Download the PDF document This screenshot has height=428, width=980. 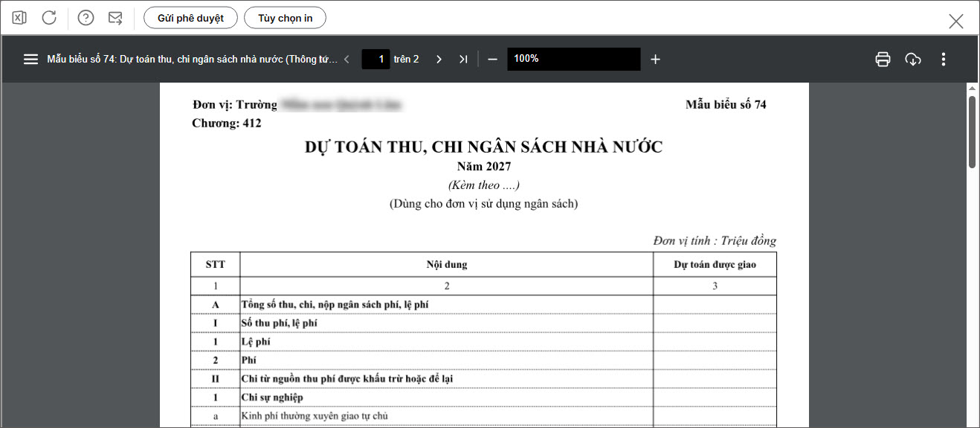(913, 59)
